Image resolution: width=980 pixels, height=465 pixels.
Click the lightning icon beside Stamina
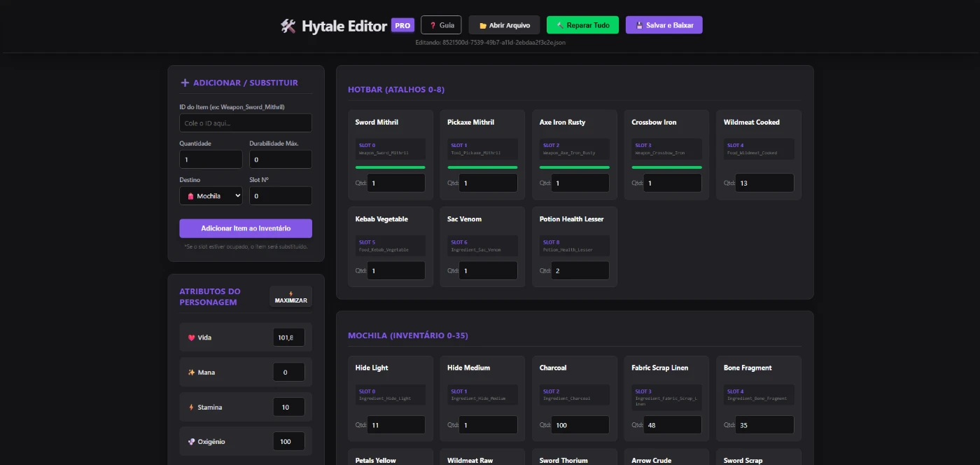click(191, 407)
